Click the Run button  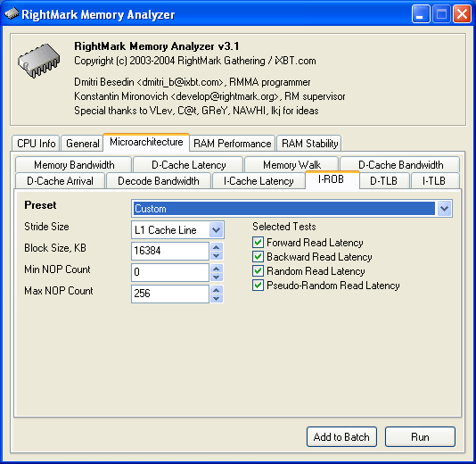[420, 436]
